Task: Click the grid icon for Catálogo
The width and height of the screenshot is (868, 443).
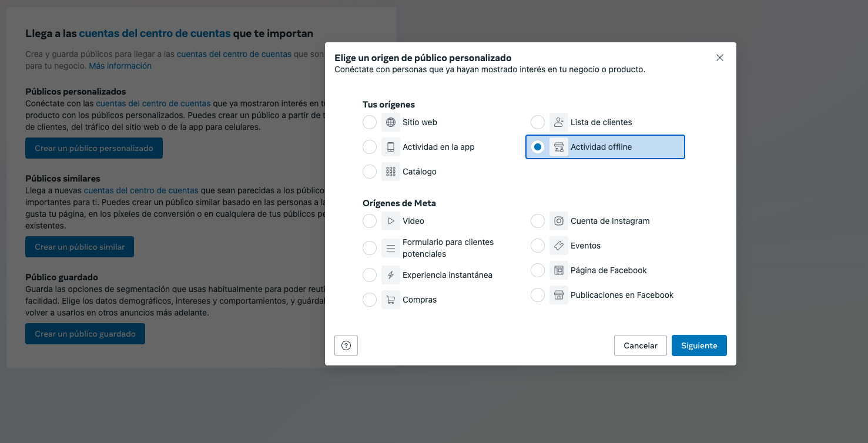Action: pyautogui.click(x=391, y=172)
